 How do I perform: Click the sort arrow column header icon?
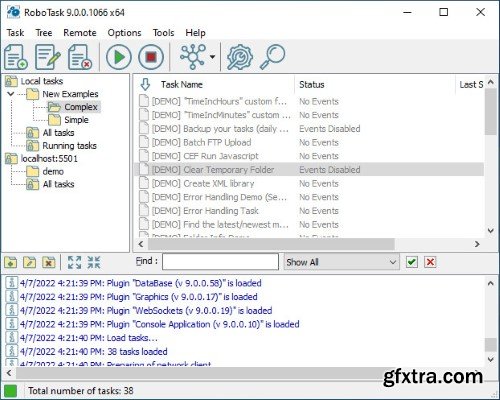[145, 85]
